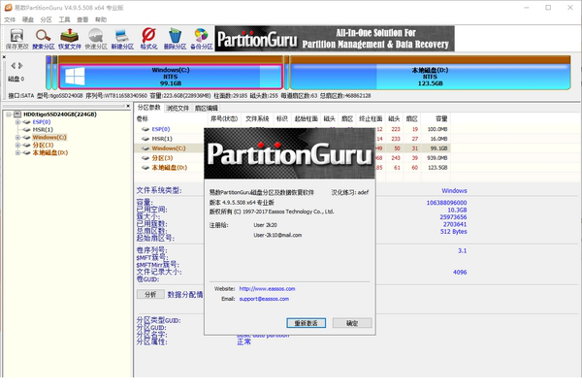
Task: Choose the 删除分区 delete partition trash icon
Action: (175, 40)
